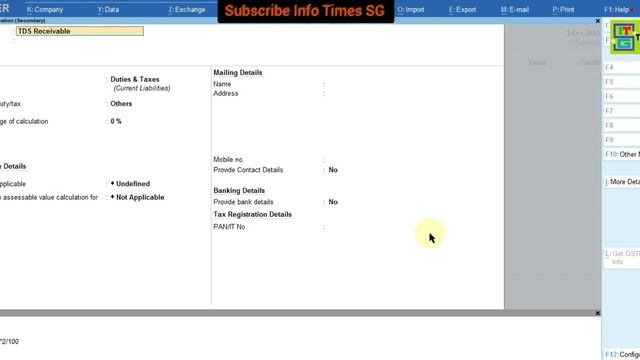Click the Tax Registration Details heading
Viewport: 640px width, 360px height.
point(252,214)
